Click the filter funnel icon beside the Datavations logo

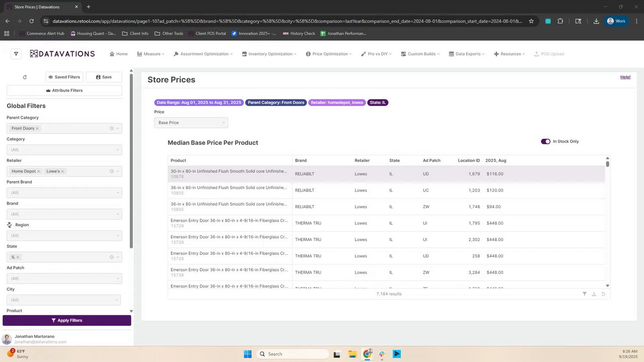[x=16, y=54]
